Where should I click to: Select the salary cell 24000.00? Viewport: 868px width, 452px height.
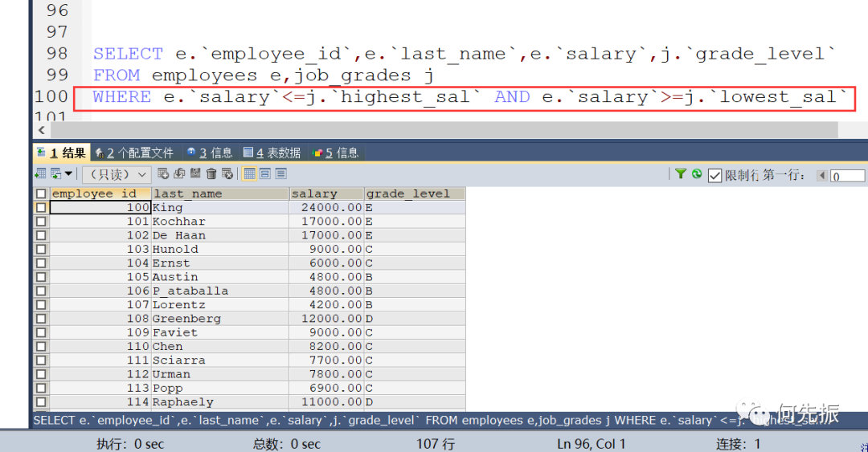tap(326, 207)
